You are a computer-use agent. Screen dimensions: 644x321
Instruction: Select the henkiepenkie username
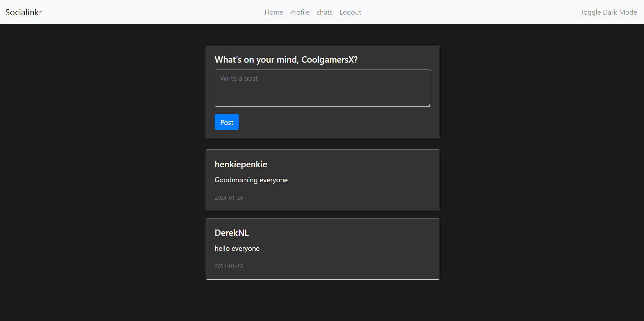tap(241, 164)
